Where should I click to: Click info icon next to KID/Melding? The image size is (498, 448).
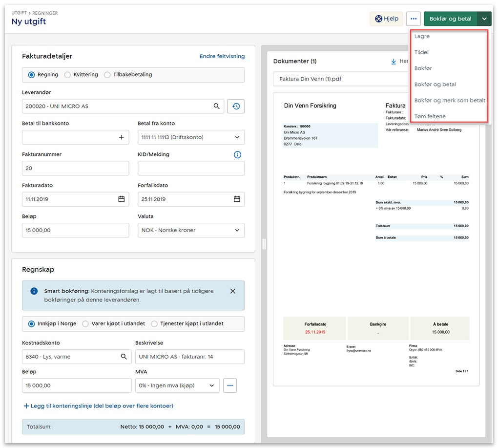(238, 155)
